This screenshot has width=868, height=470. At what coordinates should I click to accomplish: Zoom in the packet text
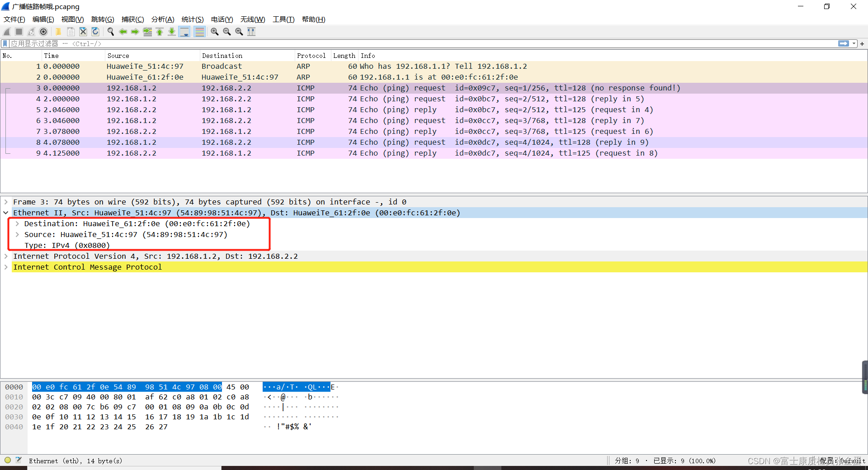[215, 32]
